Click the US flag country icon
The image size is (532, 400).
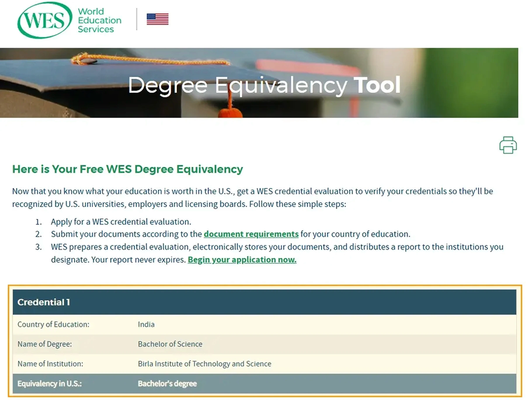point(158,19)
